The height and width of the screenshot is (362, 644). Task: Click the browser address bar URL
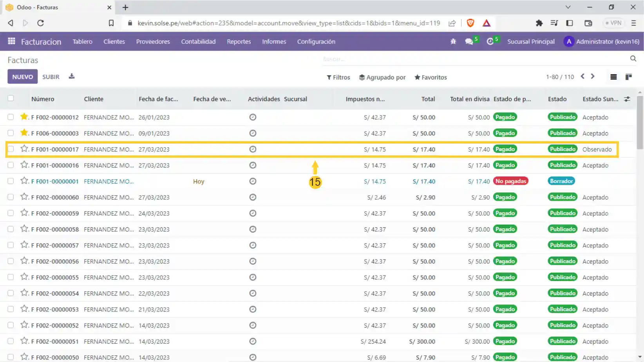[x=289, y=23]
